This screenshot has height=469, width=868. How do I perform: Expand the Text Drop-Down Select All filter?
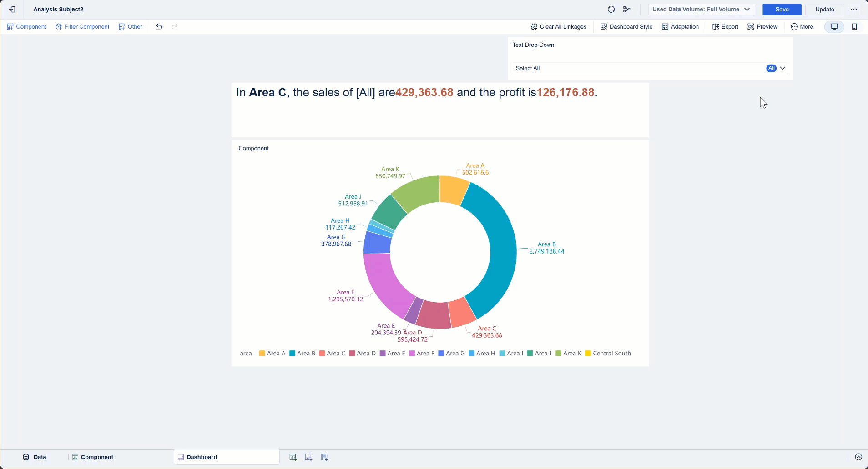[x=650, y=68]
